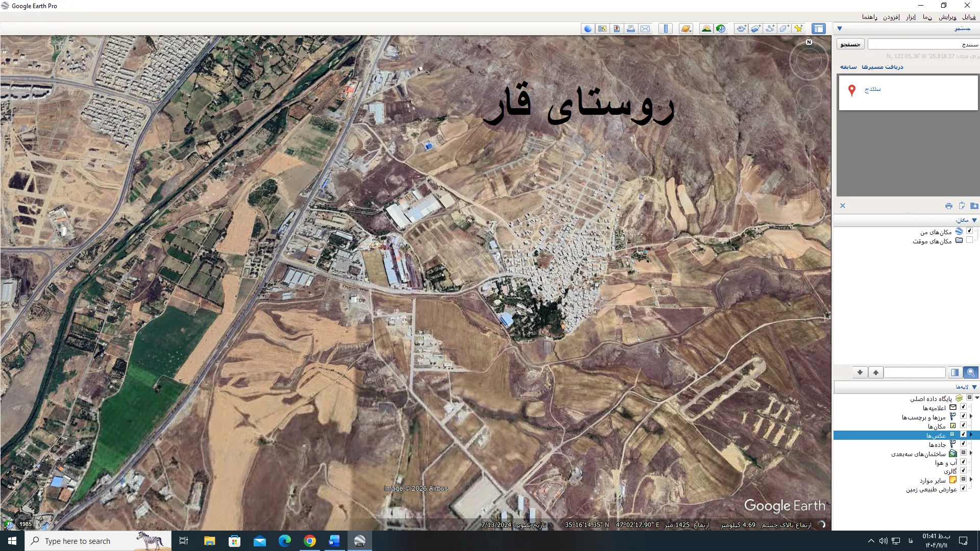Toggle the مکان‌ها layer checkbox
The image size is (980, 551).
[x=963, y=425]
